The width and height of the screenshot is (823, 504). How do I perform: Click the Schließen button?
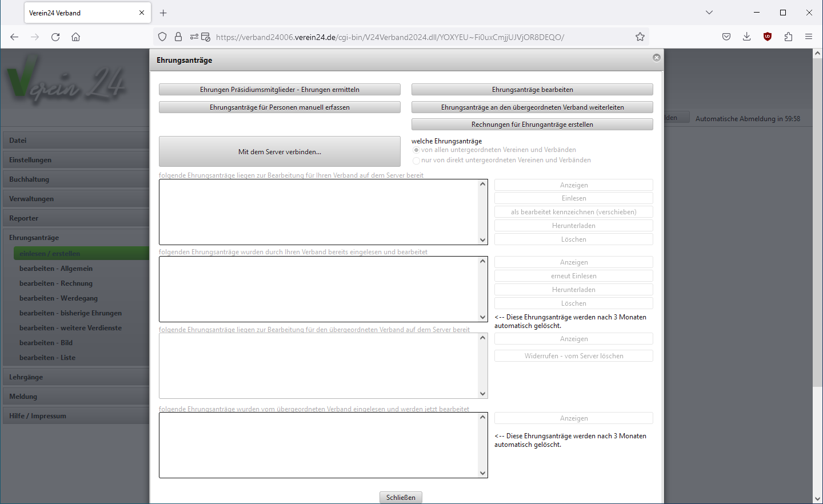point(401,498)
